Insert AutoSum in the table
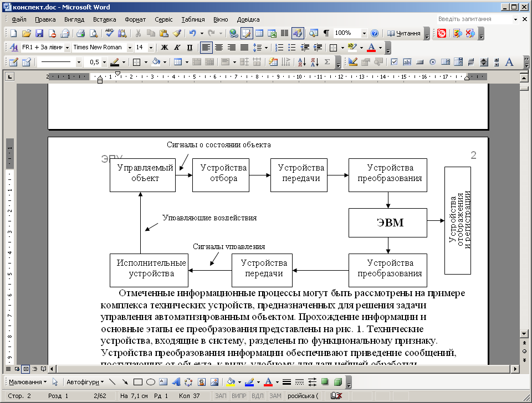Screen dimensions: 532x403 tap(327, 62)
